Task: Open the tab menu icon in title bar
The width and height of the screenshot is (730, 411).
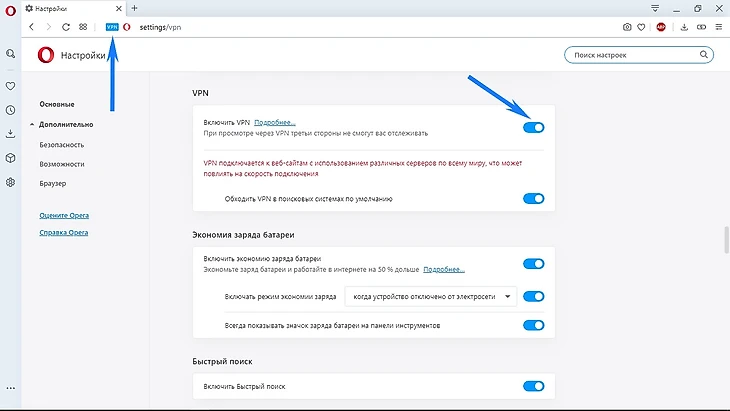Action: pyautogui.click(x=655, y=8)
